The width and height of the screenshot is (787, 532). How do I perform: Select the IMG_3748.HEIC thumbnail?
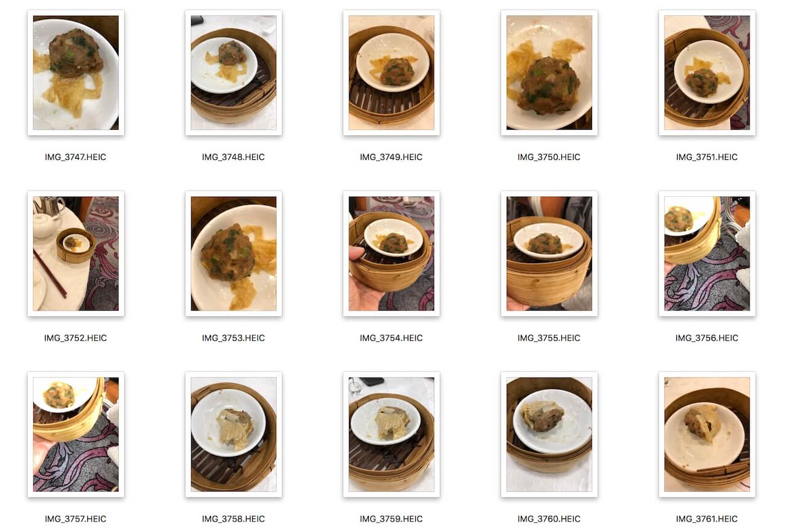pyautogui.click(x=234, y=73)
